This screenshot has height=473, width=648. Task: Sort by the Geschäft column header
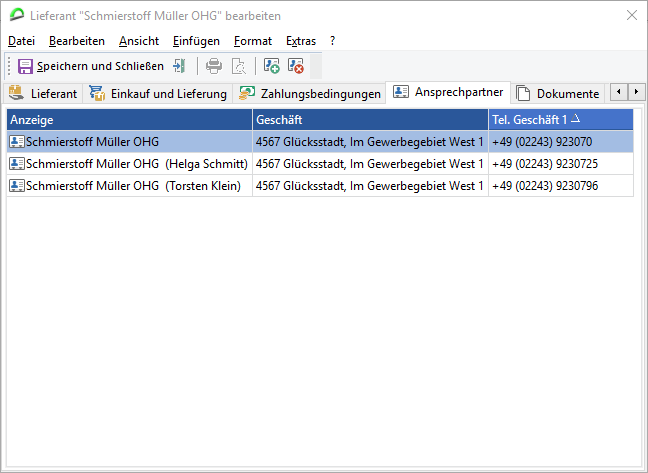[x=370, y=120]
